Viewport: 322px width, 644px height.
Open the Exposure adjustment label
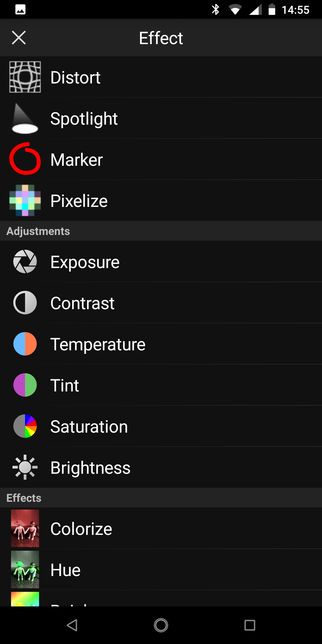[x=85, y=262]
